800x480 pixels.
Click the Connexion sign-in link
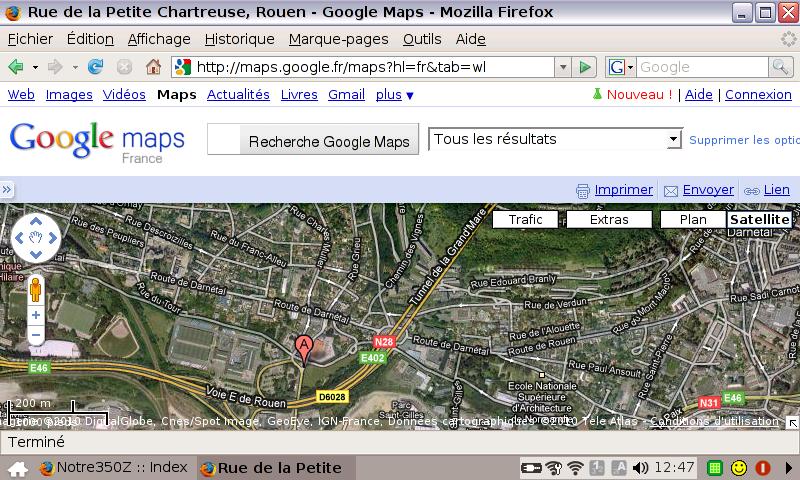click(758, 95)
